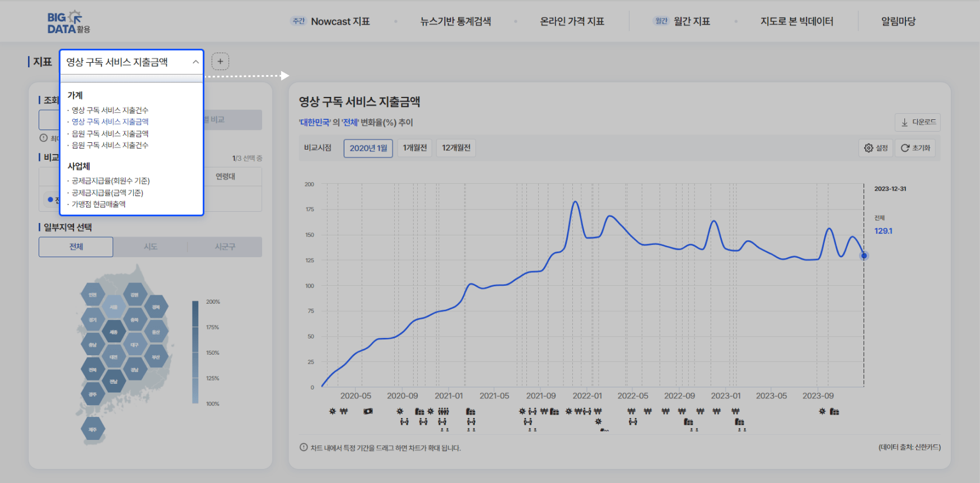
Task: Select 12개월전 comparison point
Action: coord(456,148)
